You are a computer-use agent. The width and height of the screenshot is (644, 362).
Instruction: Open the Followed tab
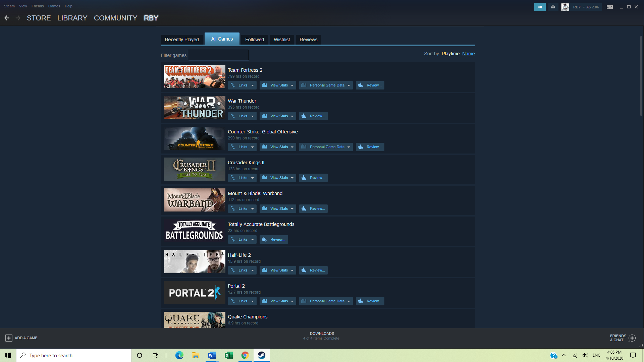255,40
